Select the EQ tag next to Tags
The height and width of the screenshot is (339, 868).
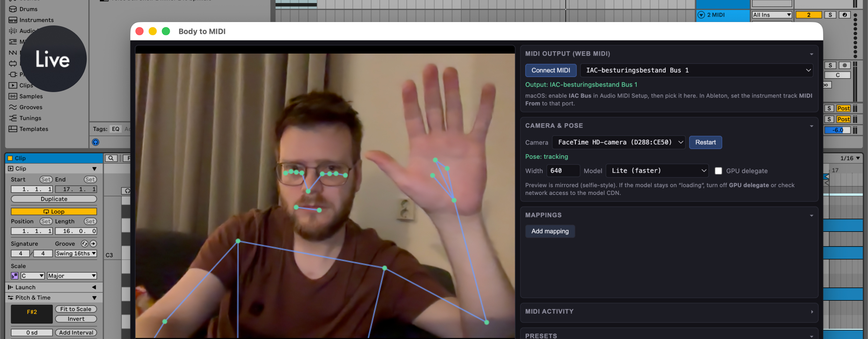point(116,129)
